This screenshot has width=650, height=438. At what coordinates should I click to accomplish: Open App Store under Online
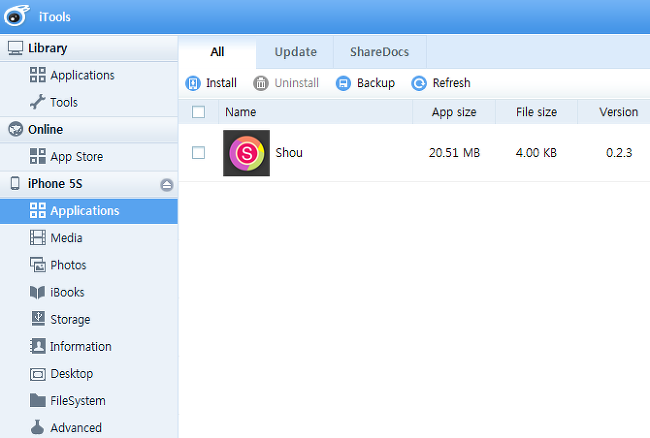click(x=89, y=157)
